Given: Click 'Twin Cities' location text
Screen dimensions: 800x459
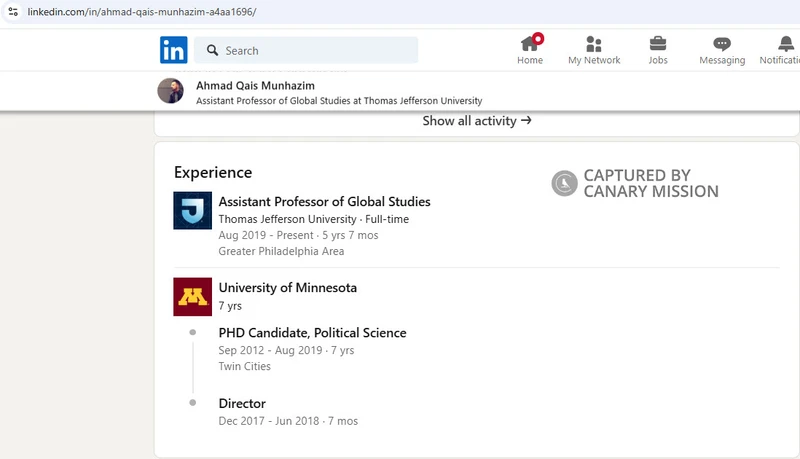Looking at the screenshot, I should pos(244,366).
